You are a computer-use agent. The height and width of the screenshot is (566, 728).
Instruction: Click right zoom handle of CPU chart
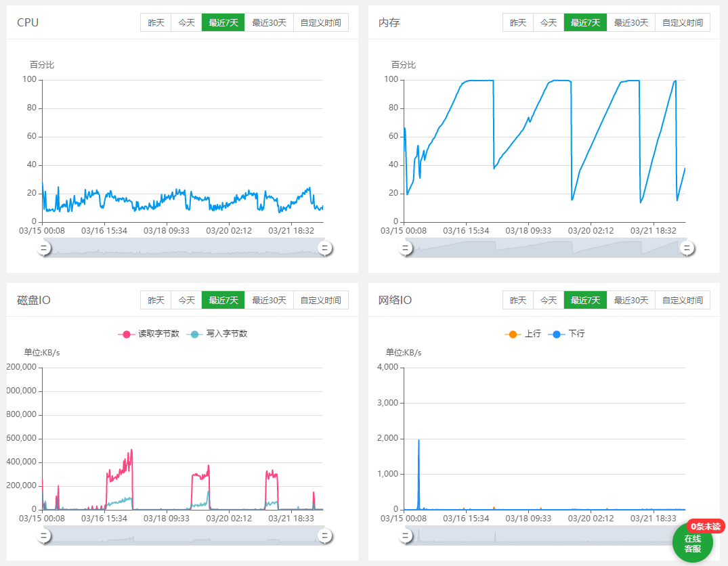pyautogui.click(x=325, y=248)
